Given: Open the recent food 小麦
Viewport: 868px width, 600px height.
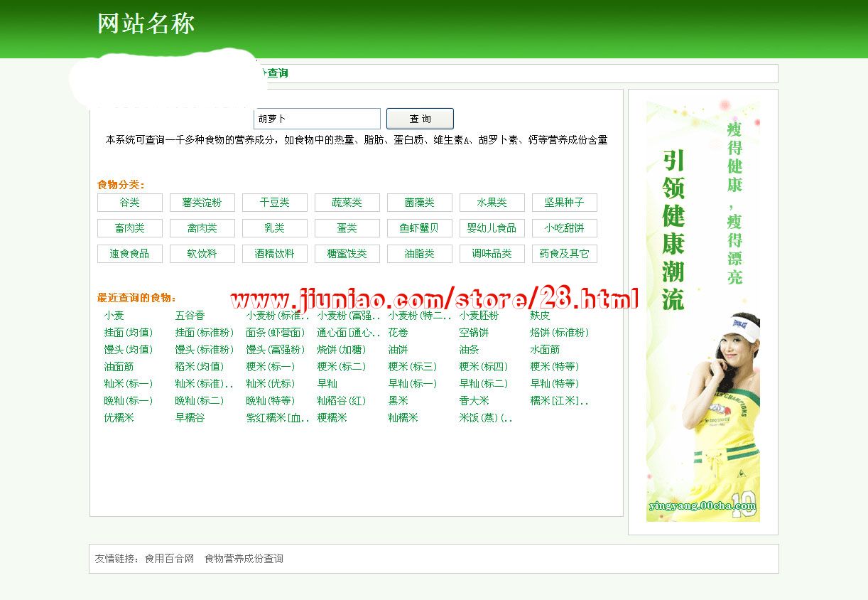Looking at the screenshot, I should coord(114,316).
